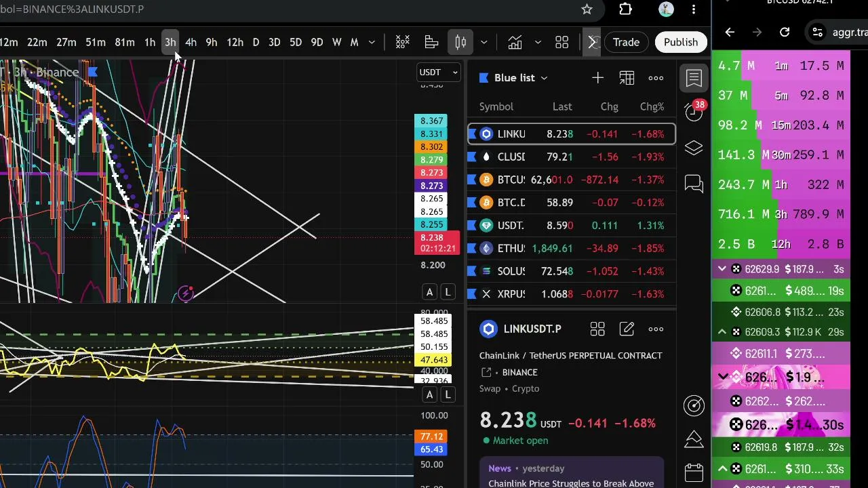Click the edit note icon for LINKUSDT.P

[627, 329]
